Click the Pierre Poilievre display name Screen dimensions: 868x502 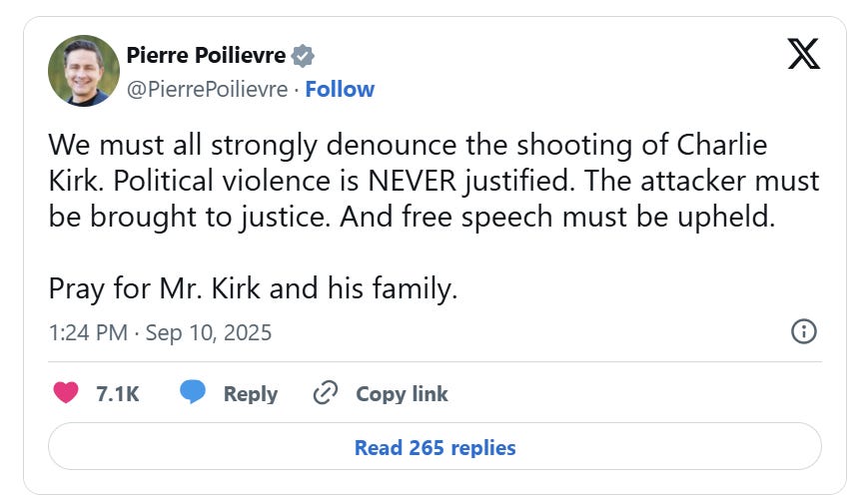coord(207,55)
